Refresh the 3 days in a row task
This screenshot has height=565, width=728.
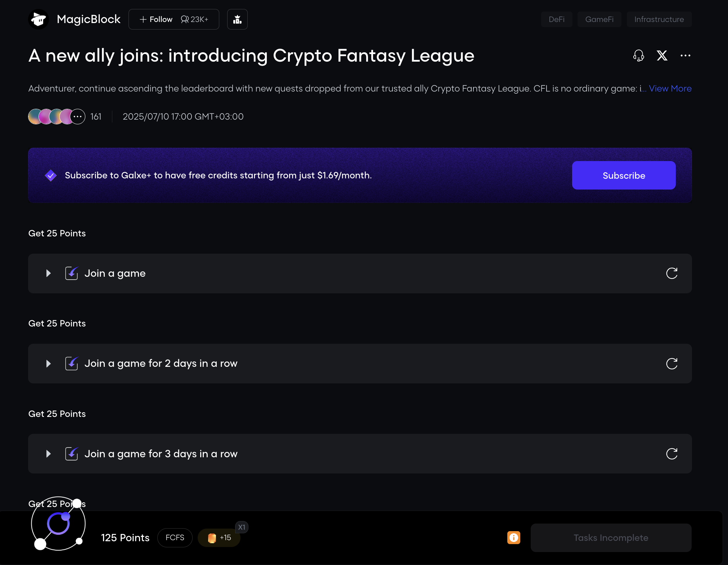(x=672, y=454)
